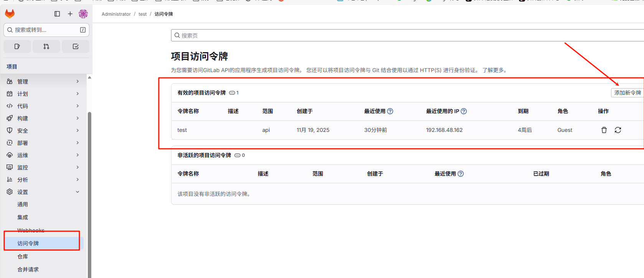Expand the 运维 menu chevron
Image resolution: width=644 pixels, height=278 pixels.
click(77, 155)
